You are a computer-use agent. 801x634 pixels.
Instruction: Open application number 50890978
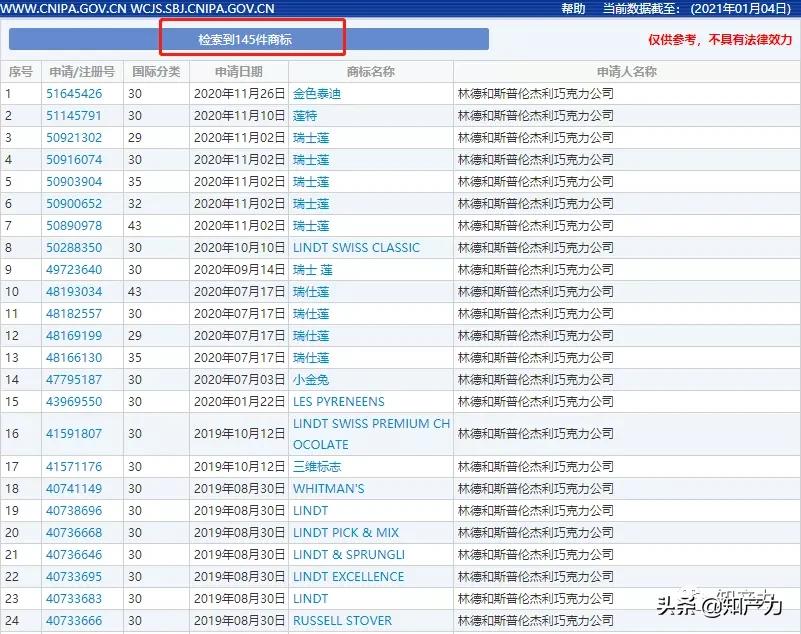click(x=74, y=225)
